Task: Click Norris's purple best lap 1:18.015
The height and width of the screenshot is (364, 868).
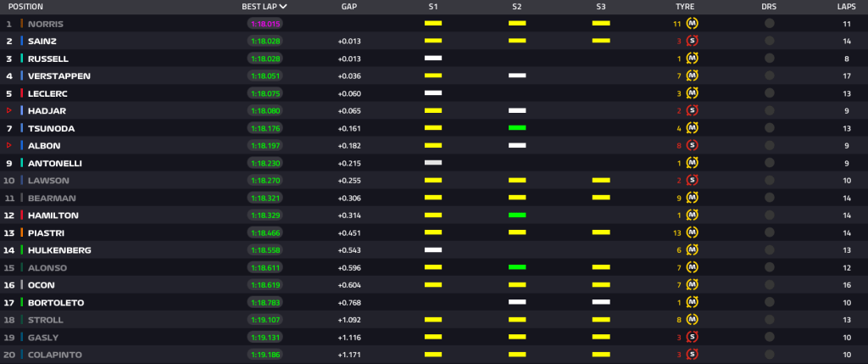Action: (x=265, y=24)
